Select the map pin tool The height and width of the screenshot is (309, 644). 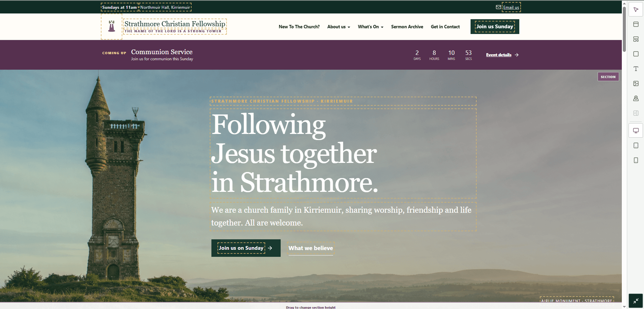pyautogui.click(x=636, y=98)
